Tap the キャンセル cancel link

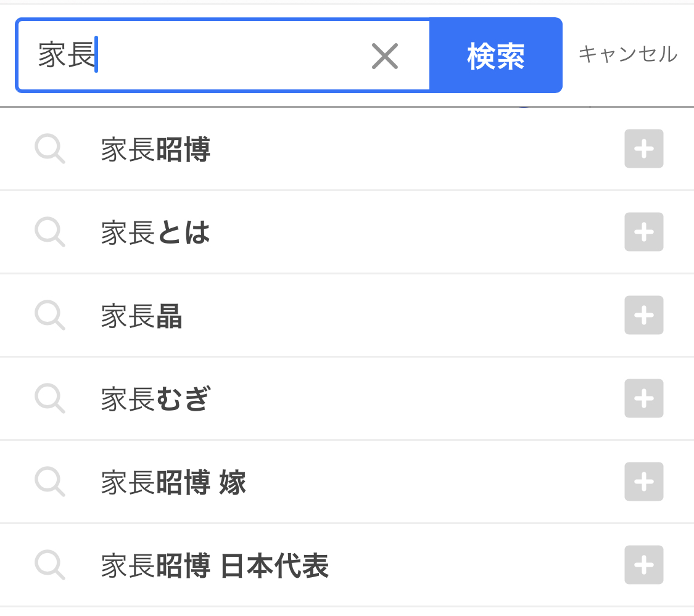tap(627, 54)
